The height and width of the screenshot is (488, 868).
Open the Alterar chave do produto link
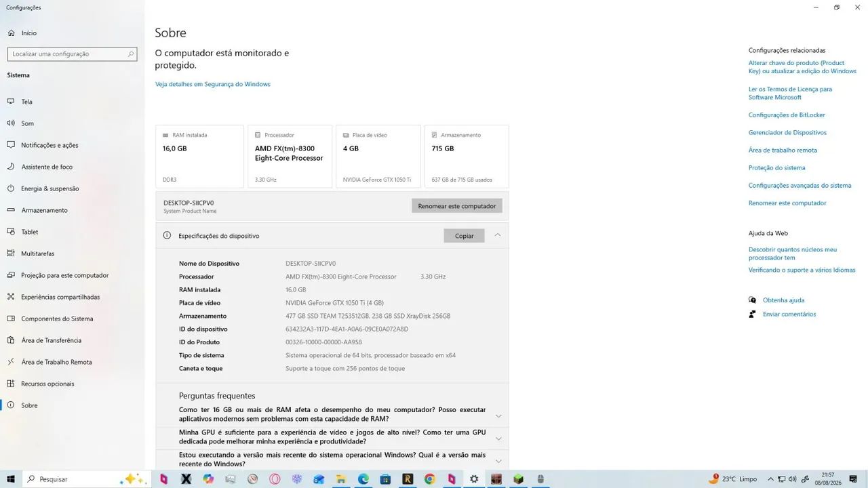coord(802,67)
